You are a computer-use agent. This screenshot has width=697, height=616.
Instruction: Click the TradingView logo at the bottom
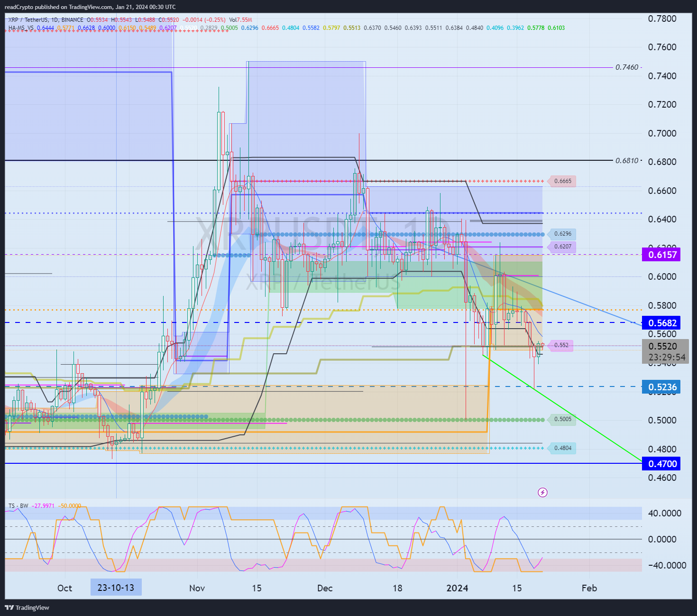pos(27,607)
